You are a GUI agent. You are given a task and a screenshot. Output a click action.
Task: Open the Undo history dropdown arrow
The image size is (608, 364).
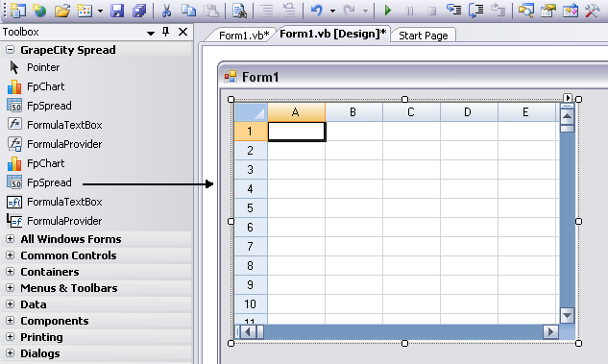coord(332,12)
